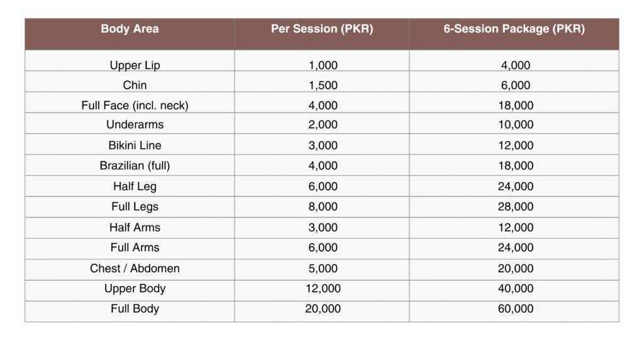Select the Upper Body 12,000 session price
Image resolution: width=644 pixels, height=341 pixels.
(x=323, y=288)
